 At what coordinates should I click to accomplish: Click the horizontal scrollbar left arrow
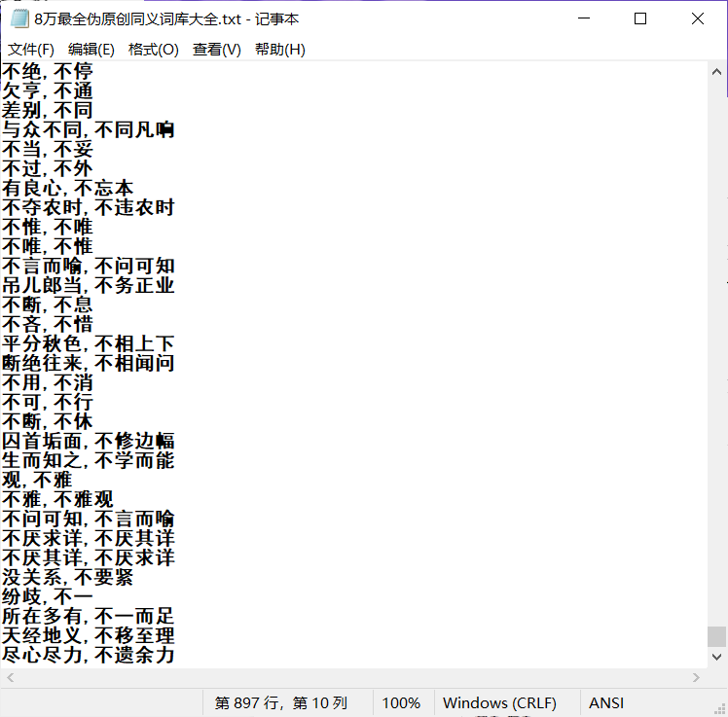tap(10, 677)
